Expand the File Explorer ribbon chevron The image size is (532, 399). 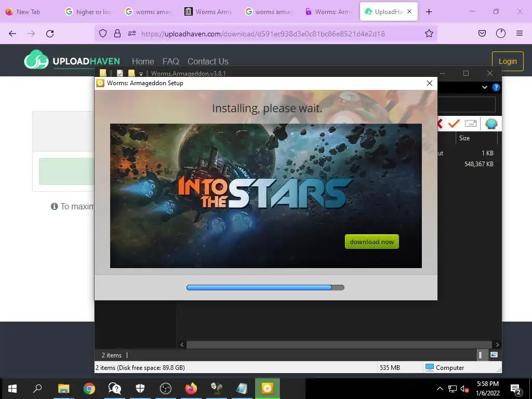pyautogui.click(x=485, y=87)
